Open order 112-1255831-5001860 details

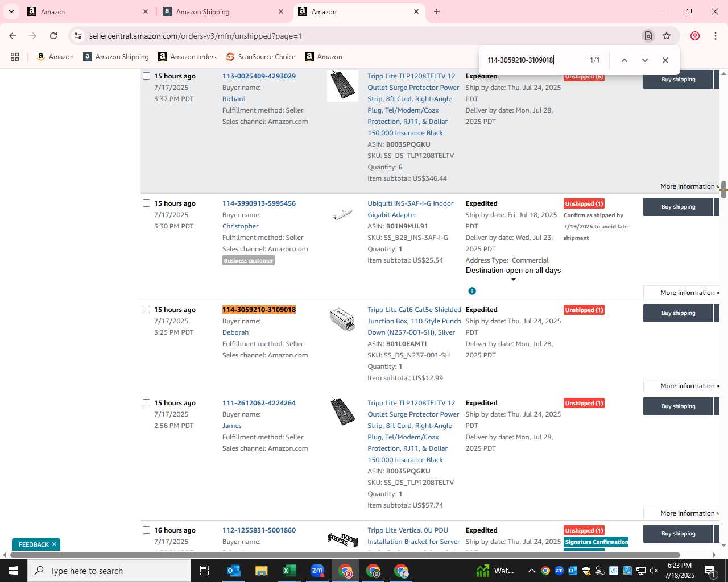[x=259, y=530]
